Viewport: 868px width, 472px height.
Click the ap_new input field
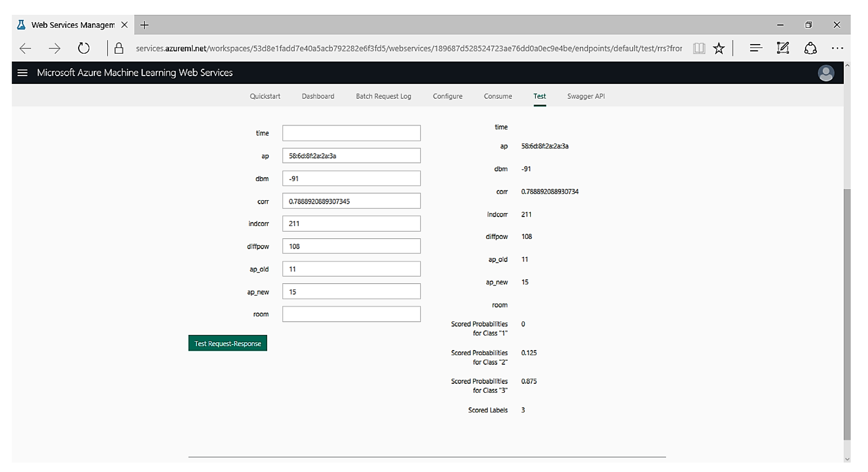[x=351, y=292]
